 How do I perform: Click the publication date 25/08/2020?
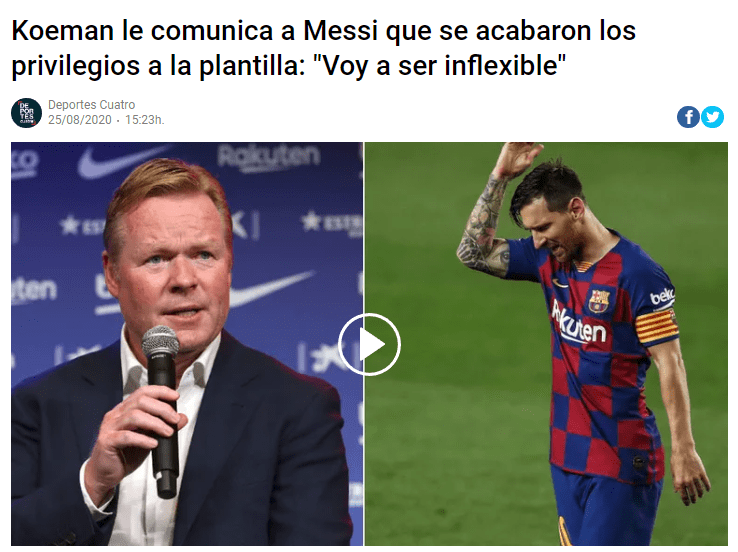(x=80, y=120)
